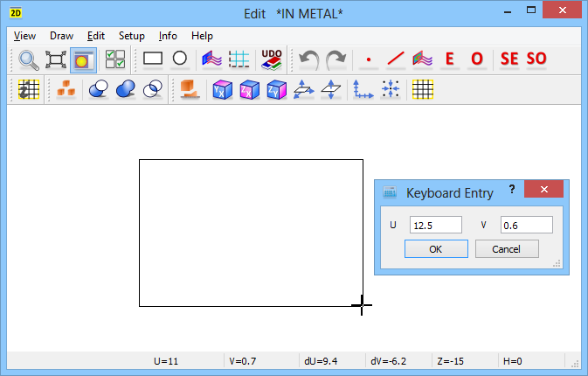Click the zoom magnifier tool icon

tap(28, 59)
